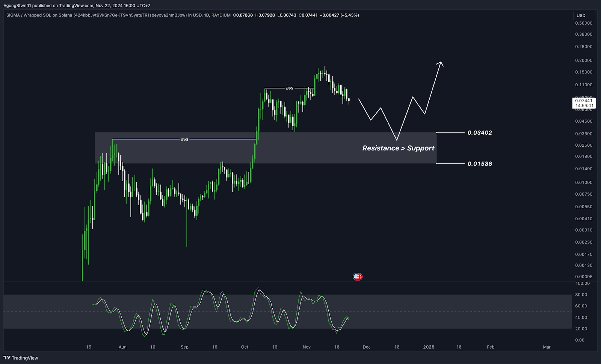Select the BoS label near the October high
Image resolution: width=601 pixels, height=364 pixels.
tap(290, 88)
